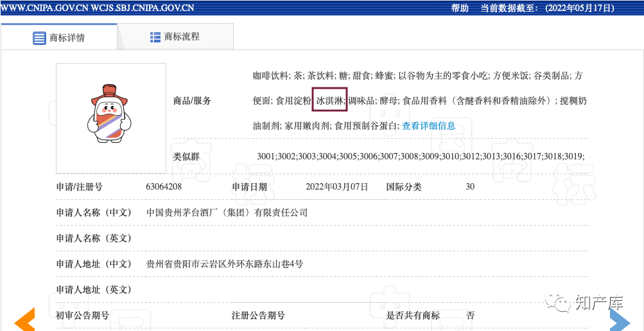Image resolution: width=644 pixels, height=331 pixels.
Task: Click the 调味品 goods item
Action: (361, 101)
